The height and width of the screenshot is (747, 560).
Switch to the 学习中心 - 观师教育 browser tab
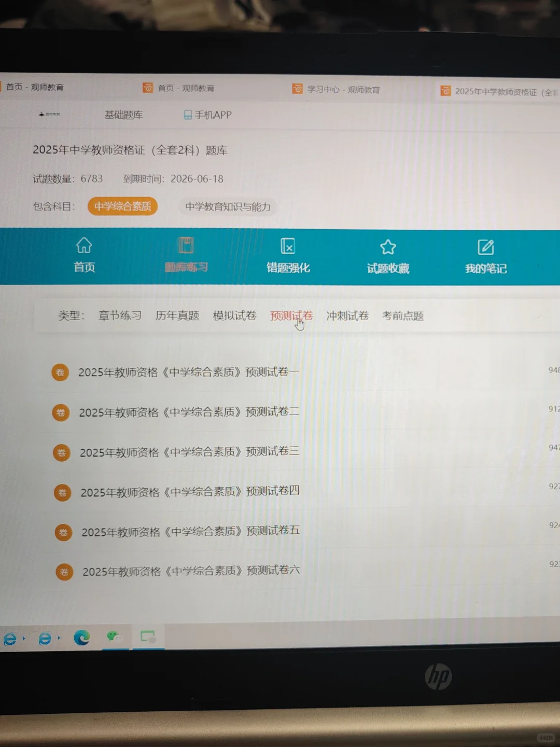[x=337, y=89]
